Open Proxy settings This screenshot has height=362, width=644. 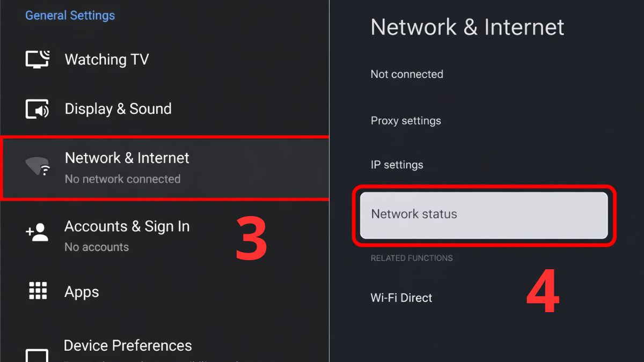[406, 121]
